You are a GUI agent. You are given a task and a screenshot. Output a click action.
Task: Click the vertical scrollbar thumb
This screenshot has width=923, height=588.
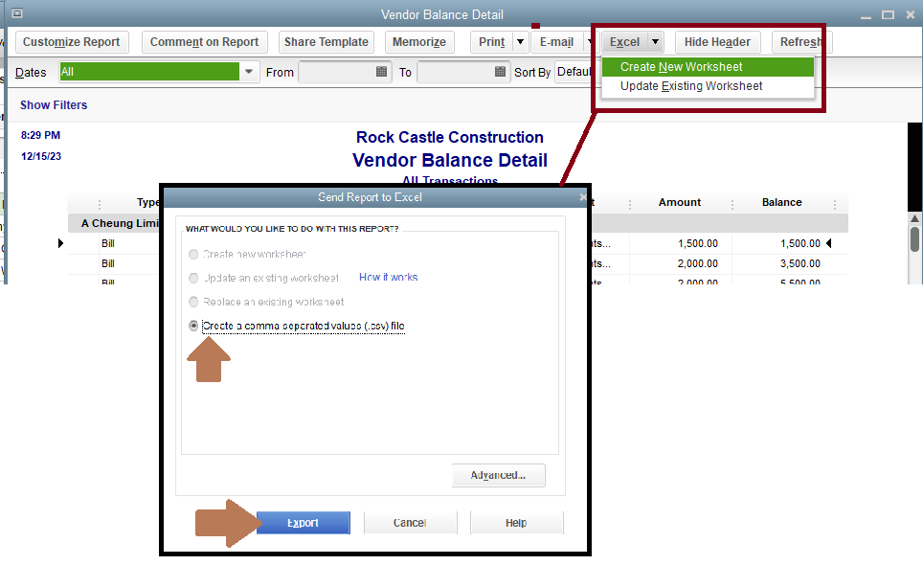pos(914,239)
